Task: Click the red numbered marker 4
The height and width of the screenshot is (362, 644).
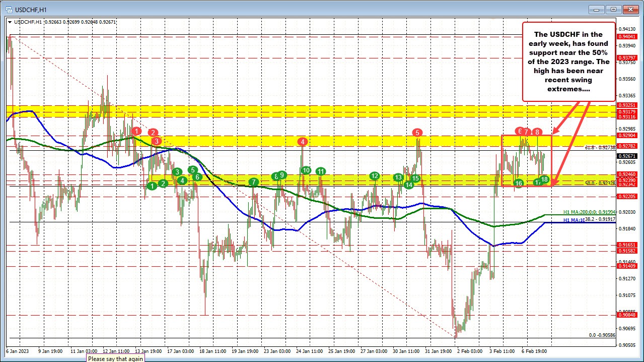Action: (x=302, y=142)
